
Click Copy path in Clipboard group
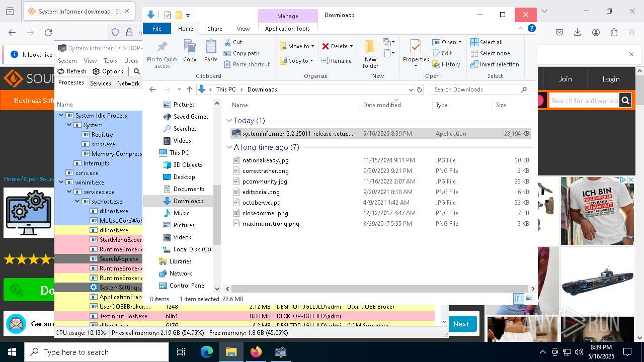point(242,53)
